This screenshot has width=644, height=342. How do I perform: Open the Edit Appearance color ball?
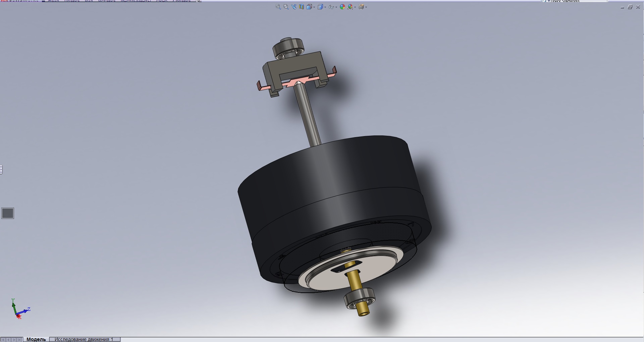pos(342,7)
